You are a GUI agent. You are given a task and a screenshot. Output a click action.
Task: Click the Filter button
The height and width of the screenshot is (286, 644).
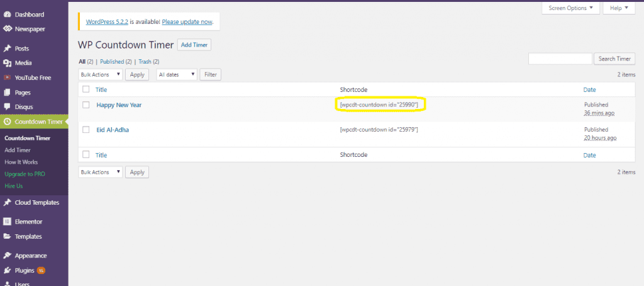click(210, 74)
